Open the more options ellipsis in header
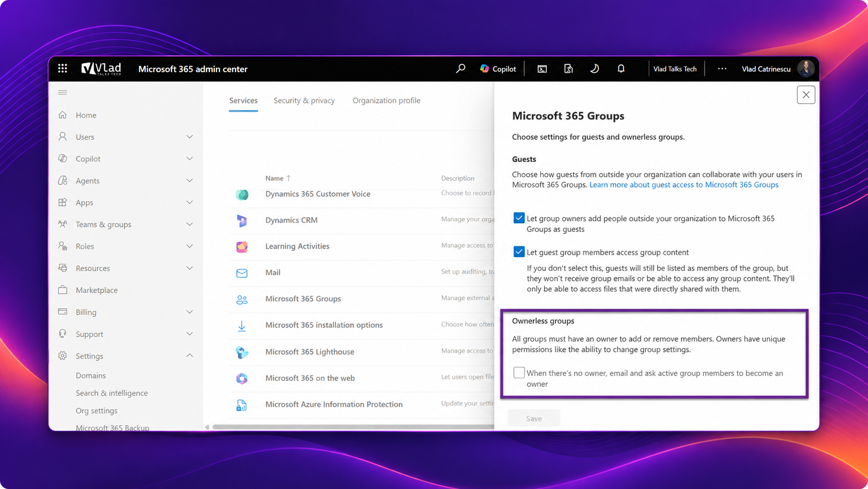This screenshot has width=868, height=489. (722, 69)
